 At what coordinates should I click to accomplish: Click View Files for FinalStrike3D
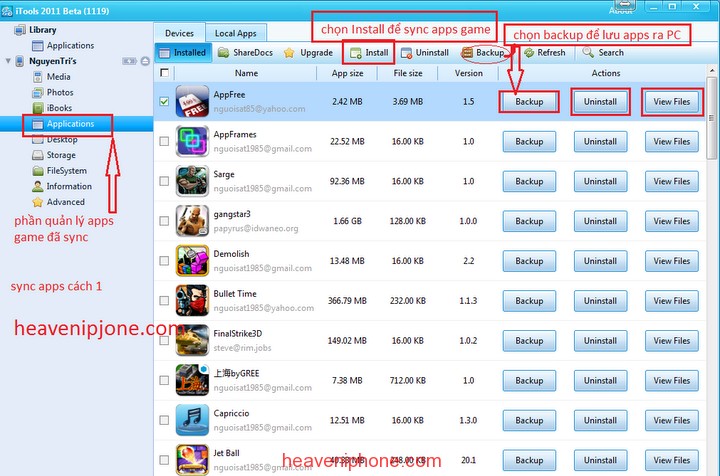click(x=672, y=341)
